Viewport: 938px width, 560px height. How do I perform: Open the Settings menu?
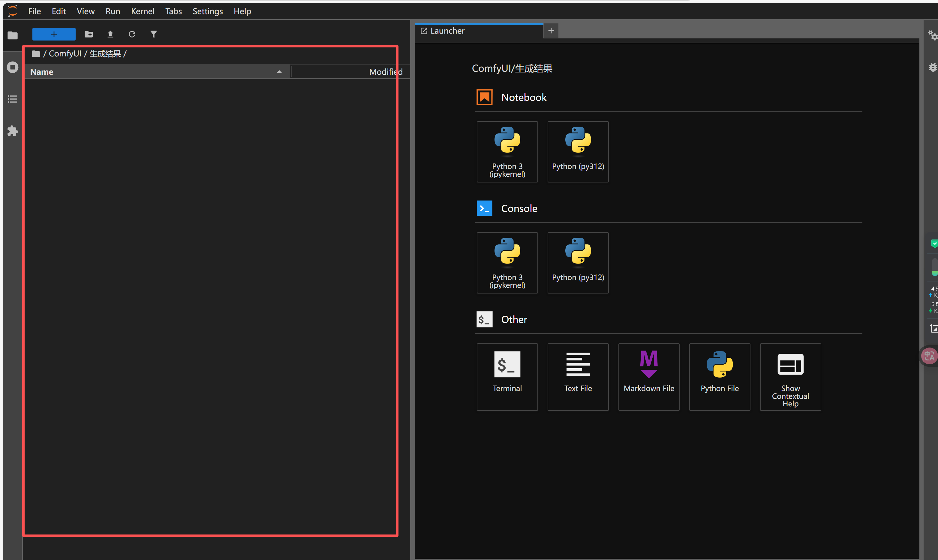tap(208, 11)
